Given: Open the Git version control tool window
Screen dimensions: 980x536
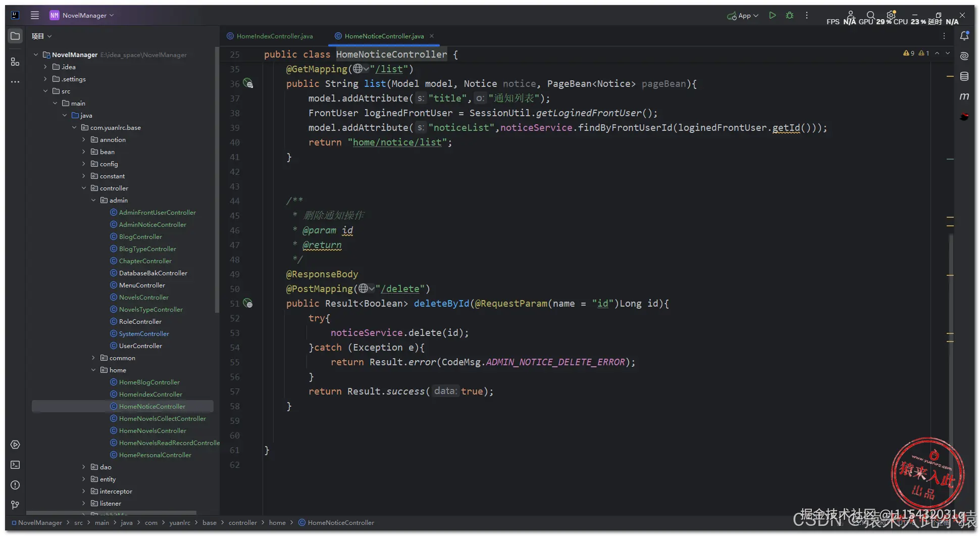Looking at the screenshot, I should pos(15,505).
